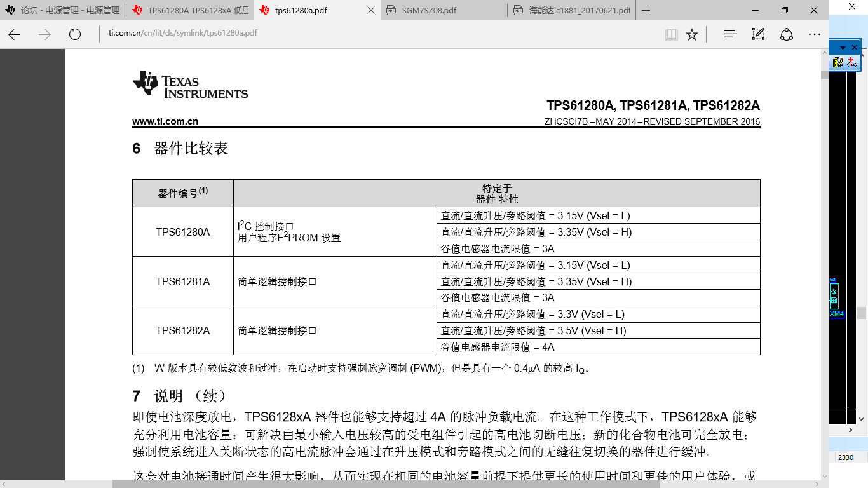Click the 6 器件比较表 section heading
Screen dimensions: 868x488
click(180, 149)
